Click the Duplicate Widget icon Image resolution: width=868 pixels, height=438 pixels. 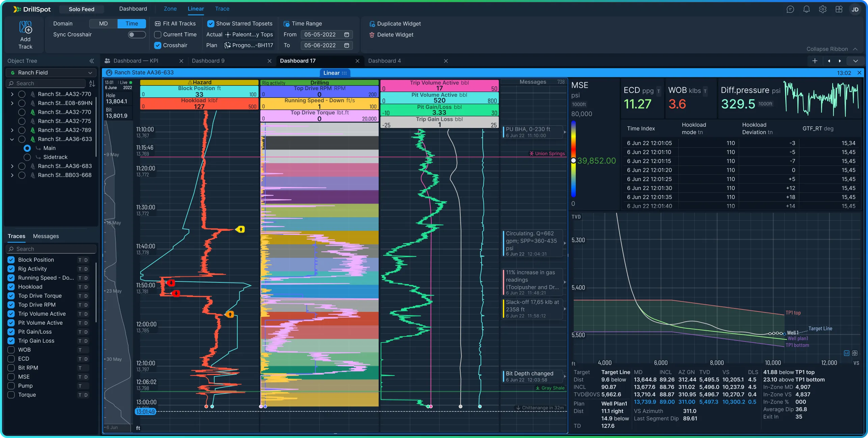pyautogui.click(x=372, y=24)
